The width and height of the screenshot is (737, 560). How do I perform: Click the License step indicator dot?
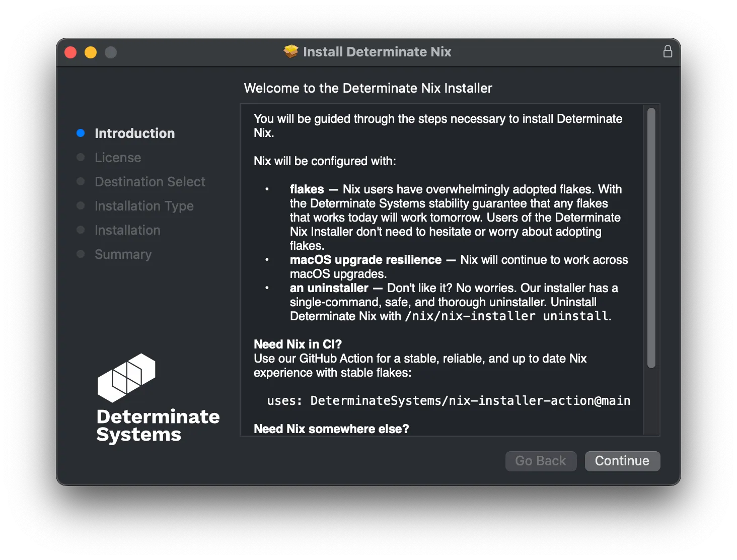click(x=81, y=157)
